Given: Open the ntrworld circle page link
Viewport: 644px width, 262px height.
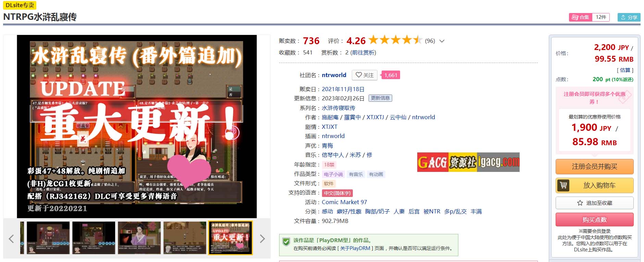Looking at the screenshot, I should 334,75.
